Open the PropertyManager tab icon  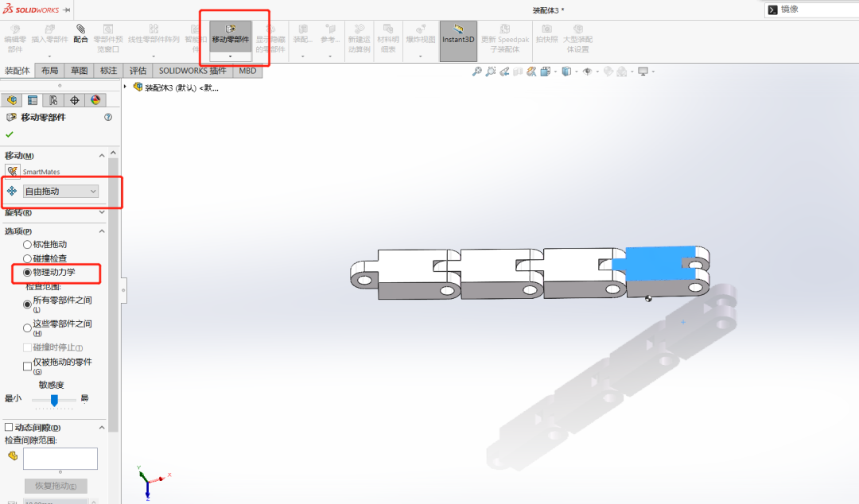33,100
